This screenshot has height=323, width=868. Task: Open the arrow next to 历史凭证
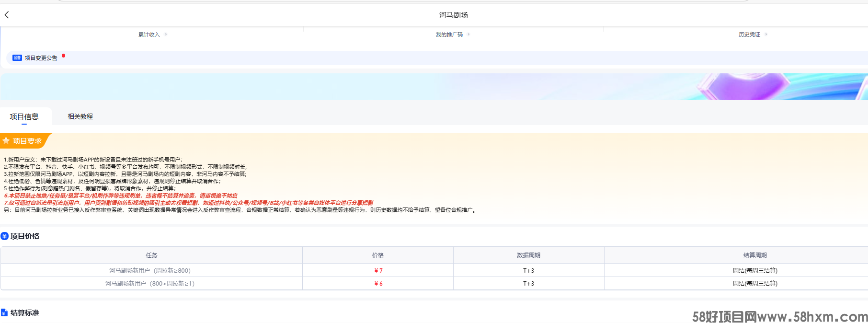[766, 35]
